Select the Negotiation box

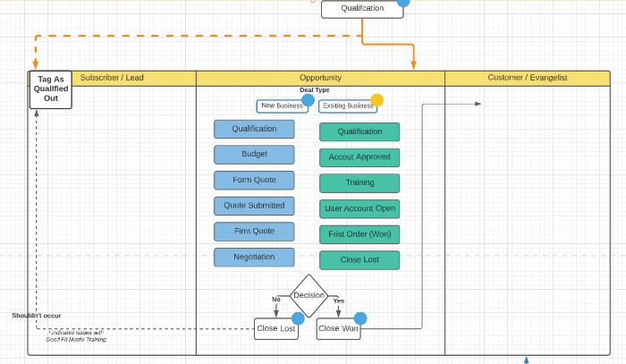point(254,258)
